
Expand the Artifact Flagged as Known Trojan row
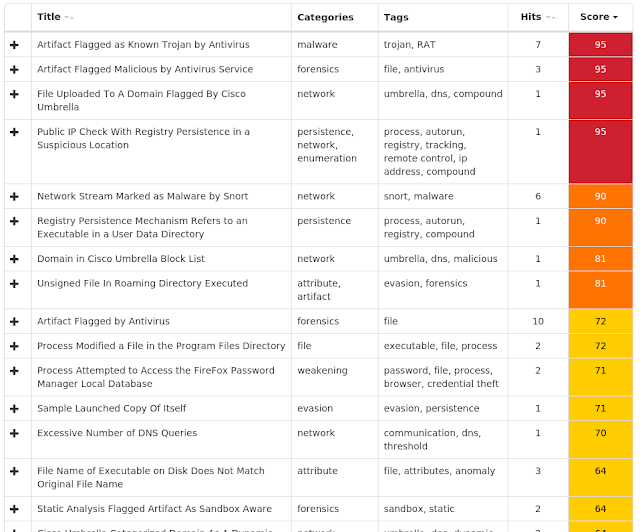(14, 45)
